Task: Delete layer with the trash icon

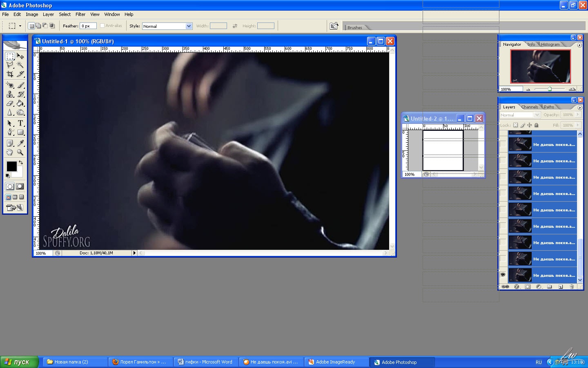Action: point(572,287)
